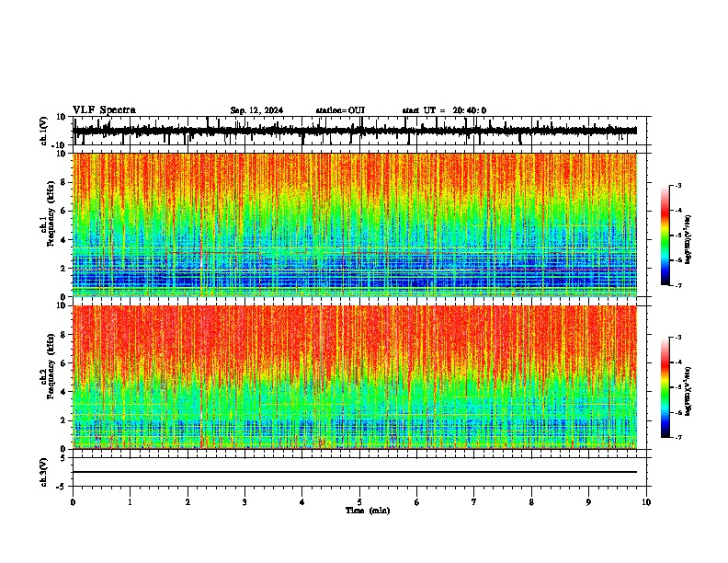
Task: Click the color scale bar beside ch.2 spectrogram
Action: click(665, 387)
